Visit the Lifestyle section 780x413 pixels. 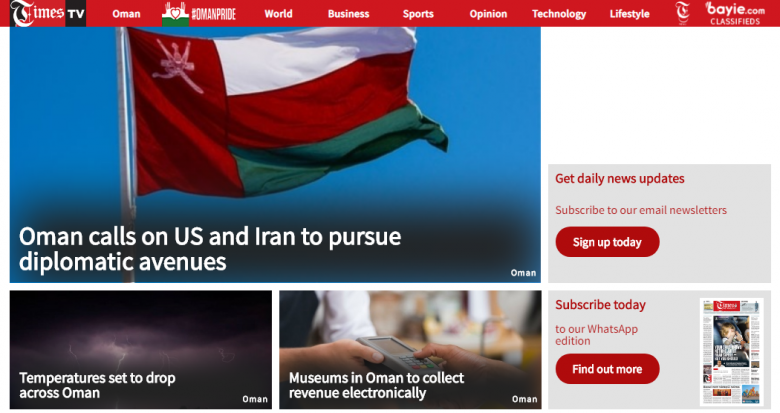[629, 14]
